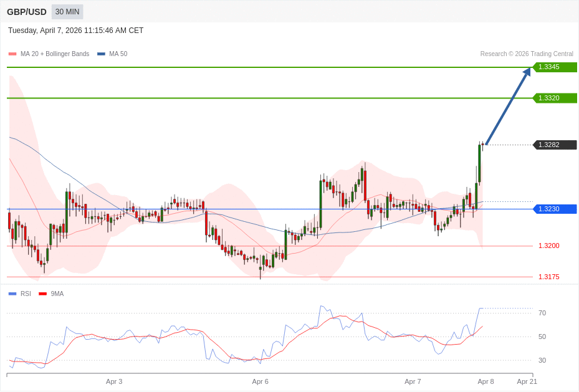Select the green 1.3320 resistance price tag
579x392 pixels.
point(555,98)
